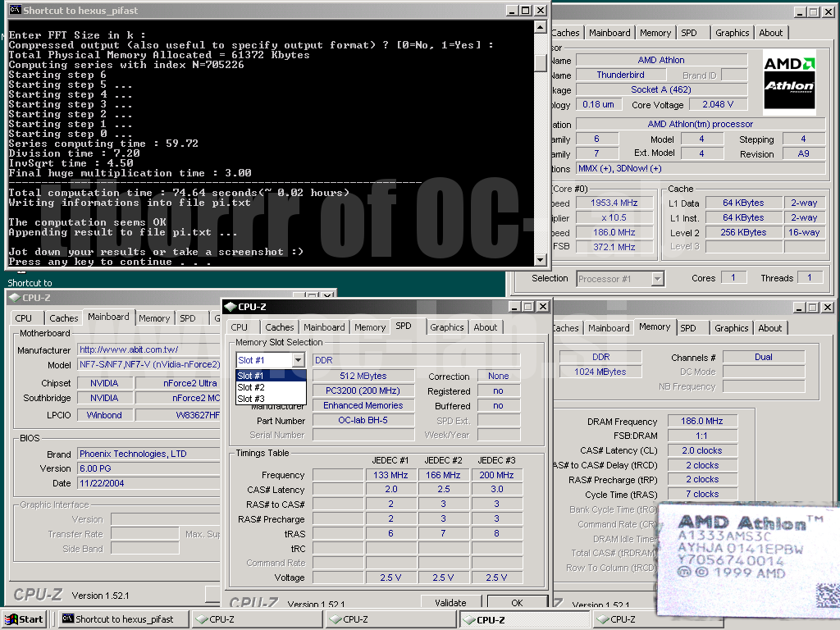Click the Validate button in SPD window

pyautogui.click(x=450, y=603)
